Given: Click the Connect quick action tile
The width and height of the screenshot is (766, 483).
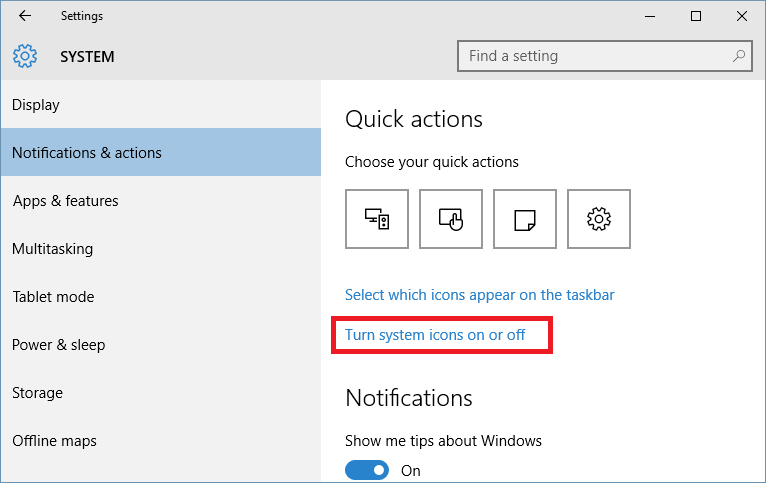Looking at the screenshot, I should 377,219.
